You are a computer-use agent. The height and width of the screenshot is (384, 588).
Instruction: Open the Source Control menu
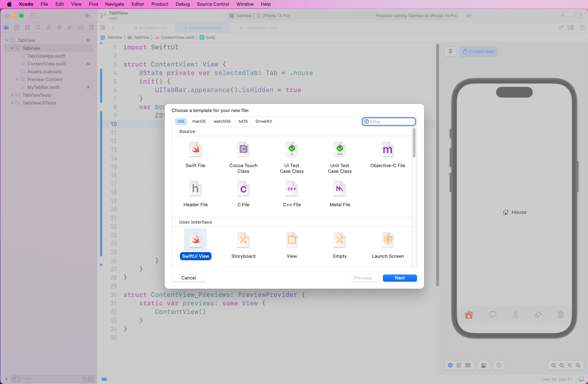[213, 4]
